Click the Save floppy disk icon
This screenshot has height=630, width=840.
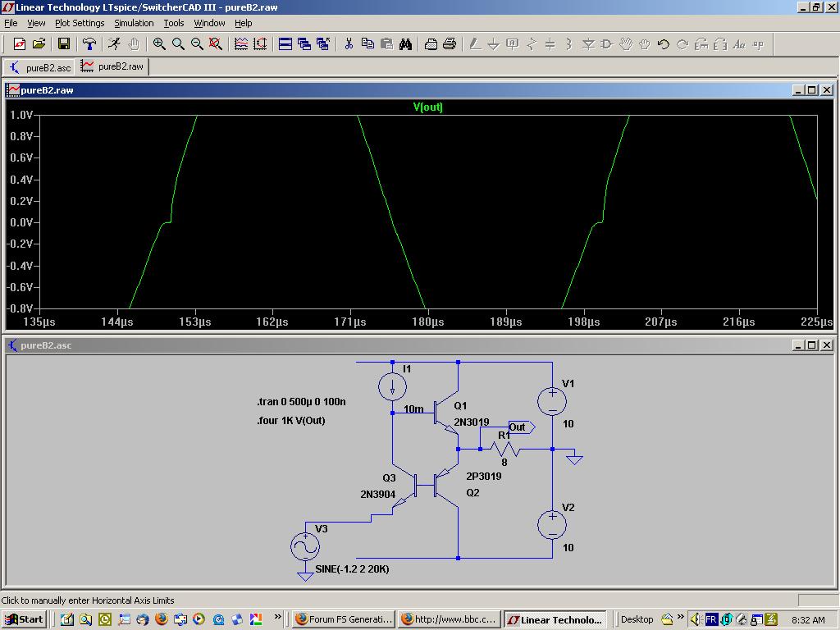[63, 44]
